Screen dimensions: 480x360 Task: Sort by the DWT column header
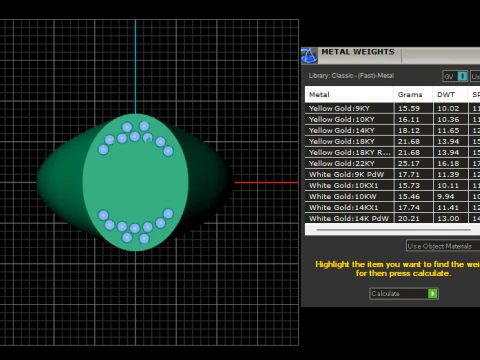(450, 95)
